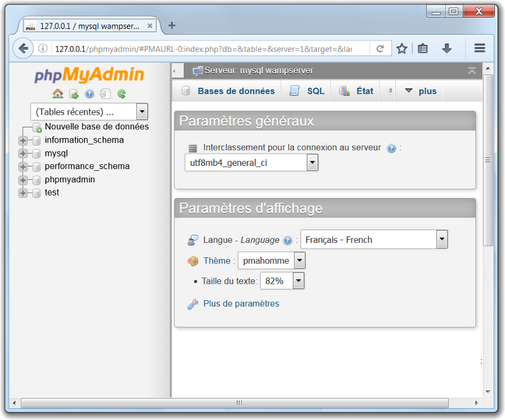Screen dimensions: 505x420
Task: Click the collapse-top arrow in server bar
Action: 472,71
